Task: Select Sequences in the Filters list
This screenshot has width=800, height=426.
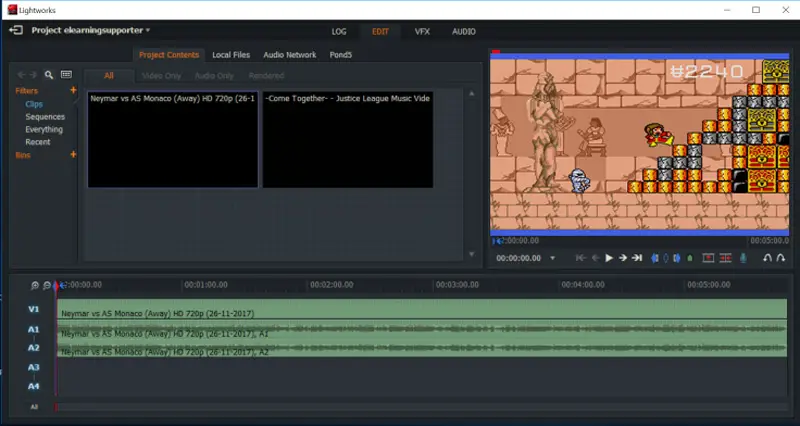Action: pos(45,117)
